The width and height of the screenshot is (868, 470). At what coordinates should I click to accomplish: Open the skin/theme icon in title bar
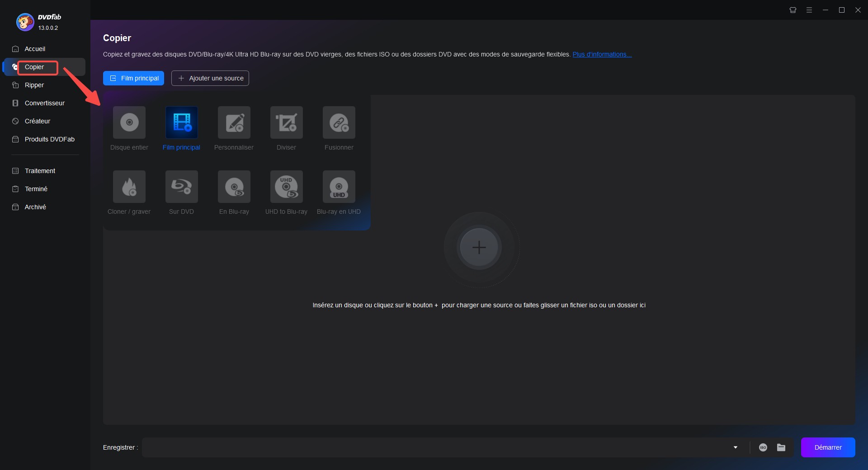[793, 10]
